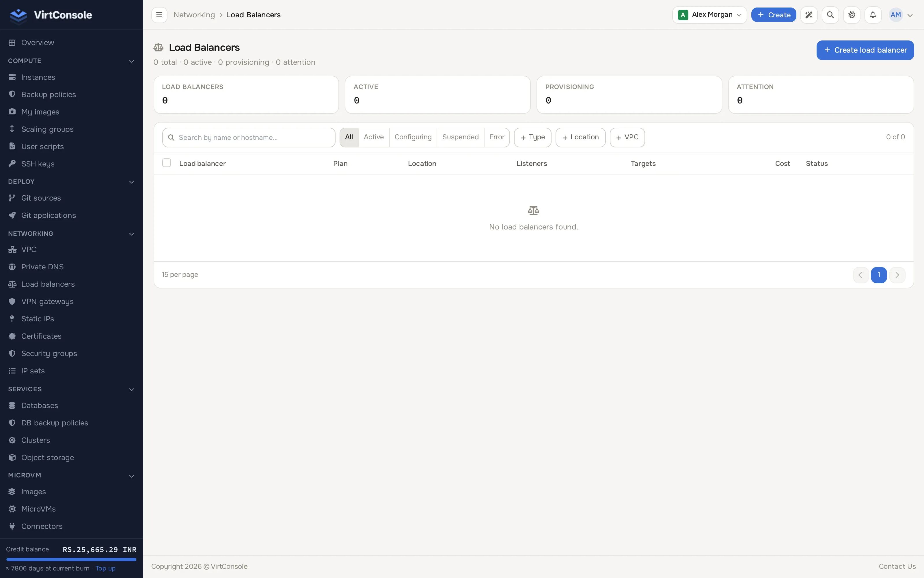Select the Configuring status filter tab
The width and height of the screenshot is (924, 578).
(413, 137)
